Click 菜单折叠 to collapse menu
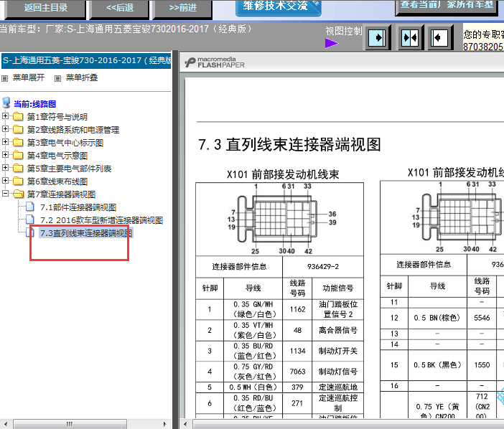Viewport: 504px width, 429px height. point(82,77)
